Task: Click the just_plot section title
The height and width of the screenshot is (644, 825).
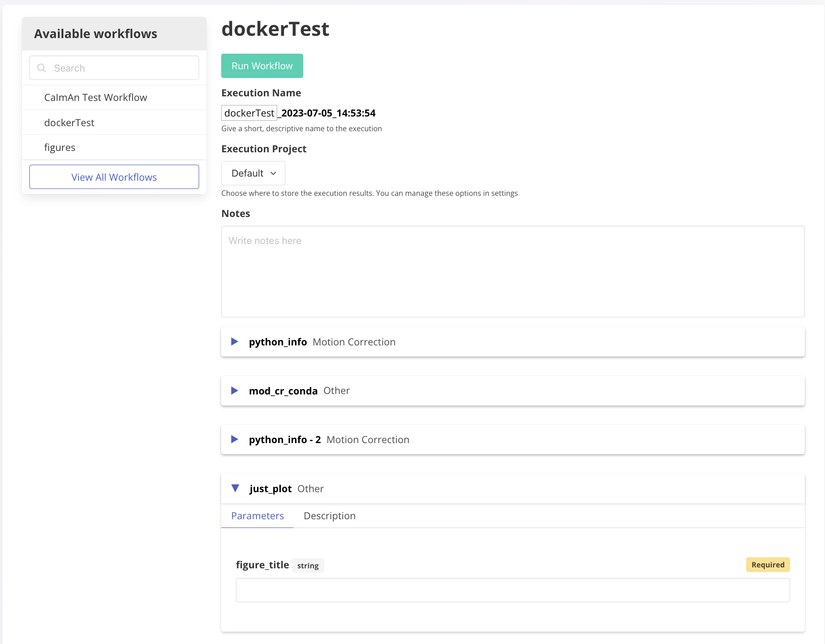Action: [x=270, y=489]
